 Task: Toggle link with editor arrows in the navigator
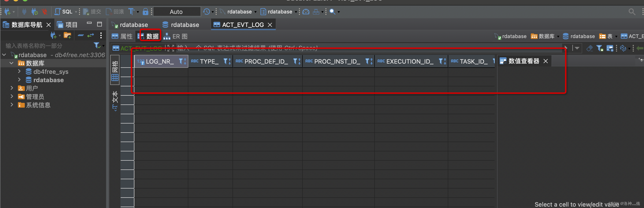(x=90, y=36)
